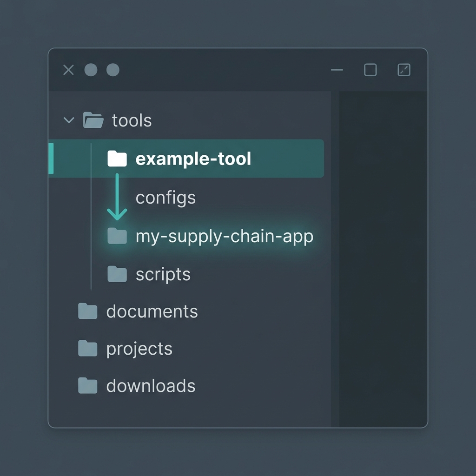
Task: Click the scripts folder icon
Action: (117, 274)
